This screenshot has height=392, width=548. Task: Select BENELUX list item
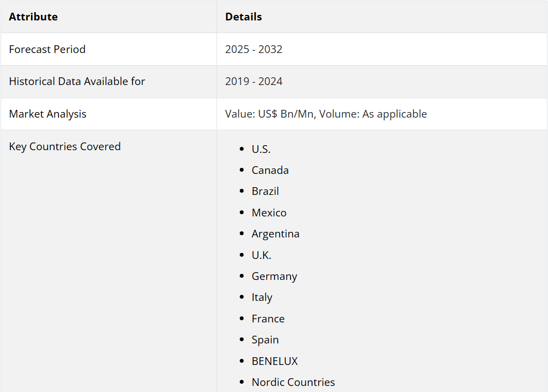click(275, 361)
